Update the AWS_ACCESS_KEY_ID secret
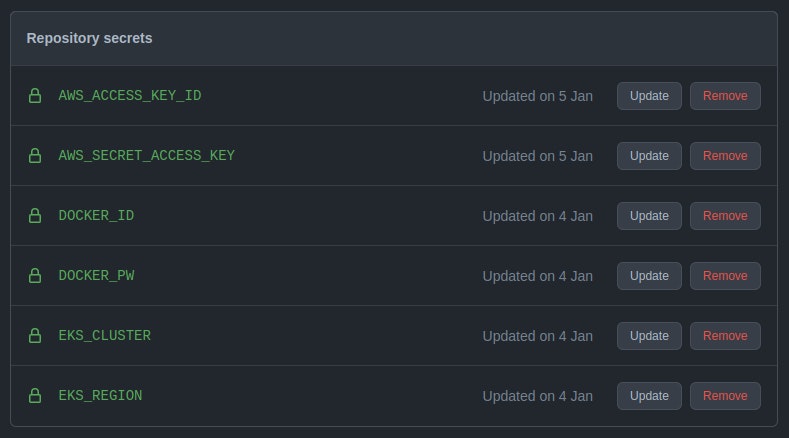Screen dimensions: 789x438 pos(649,96)
